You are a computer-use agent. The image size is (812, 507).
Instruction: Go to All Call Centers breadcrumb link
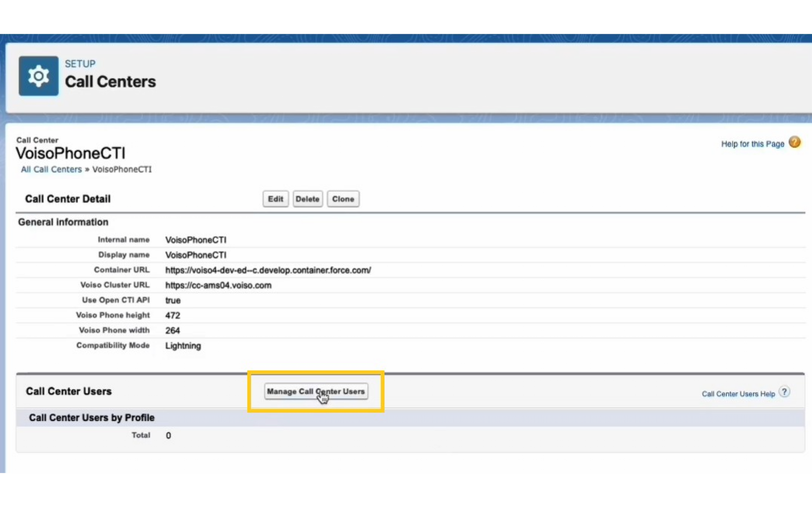[x=51, y=169]
